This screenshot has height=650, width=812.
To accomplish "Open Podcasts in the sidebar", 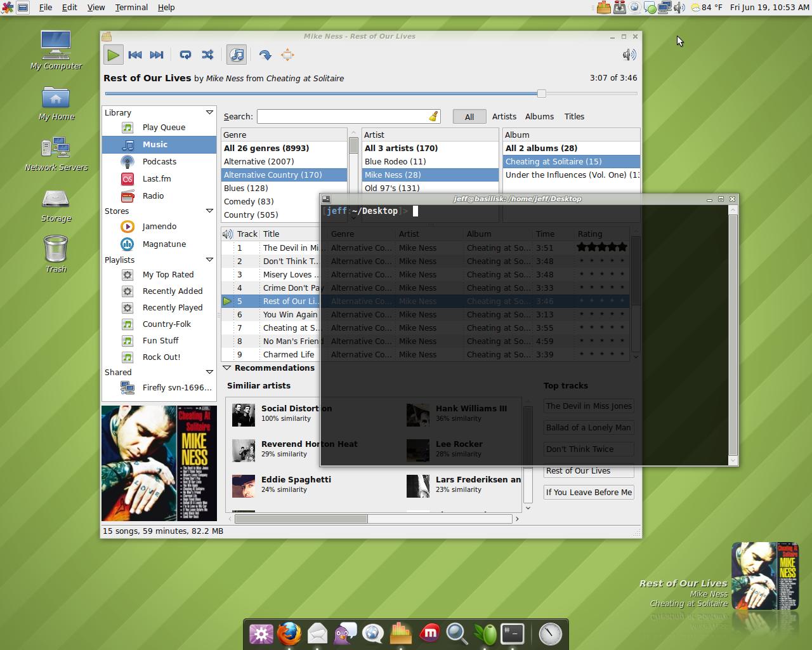I will click(x=159, y=161).
